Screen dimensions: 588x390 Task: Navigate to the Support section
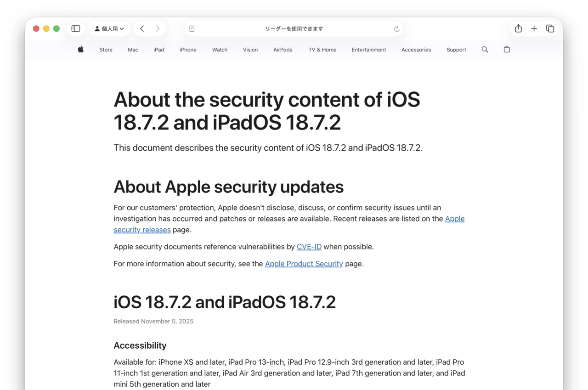pos(456,49)
